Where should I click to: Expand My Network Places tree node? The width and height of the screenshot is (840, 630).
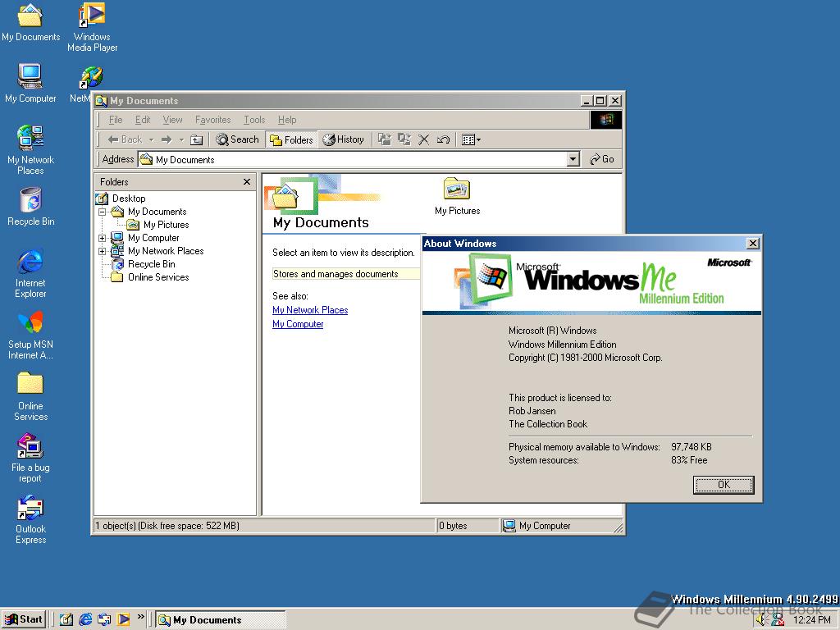[x=102, y=251]
